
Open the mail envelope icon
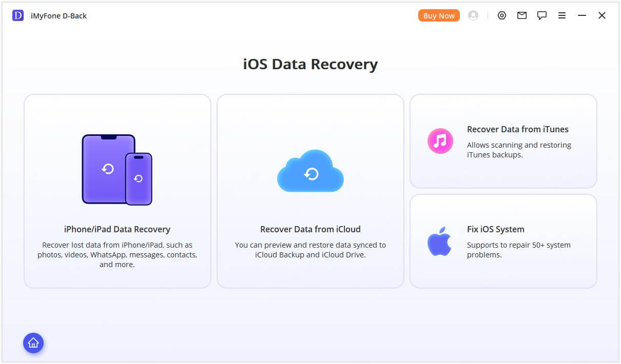pos(522,15)
